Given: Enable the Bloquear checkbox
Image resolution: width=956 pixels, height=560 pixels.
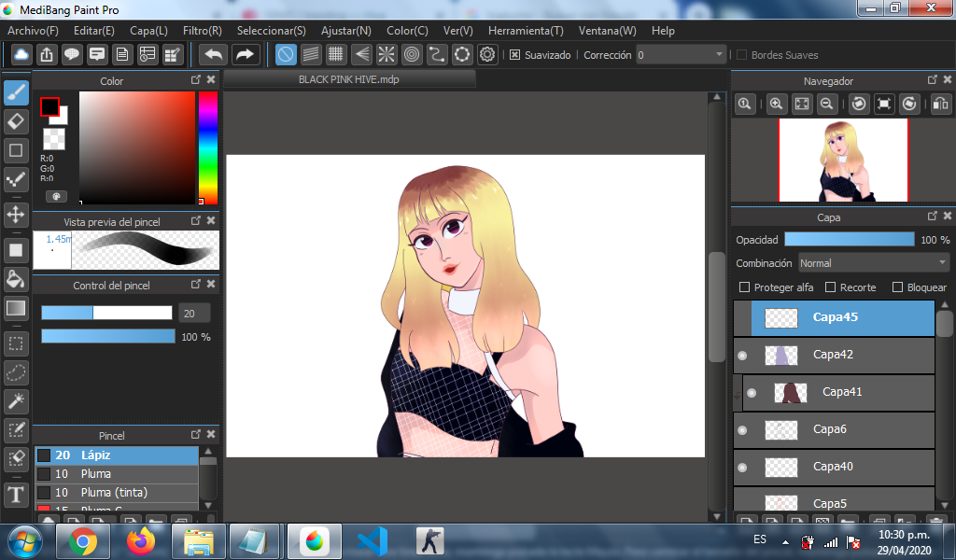Looking at the screenshot, I should pos(897,287).
